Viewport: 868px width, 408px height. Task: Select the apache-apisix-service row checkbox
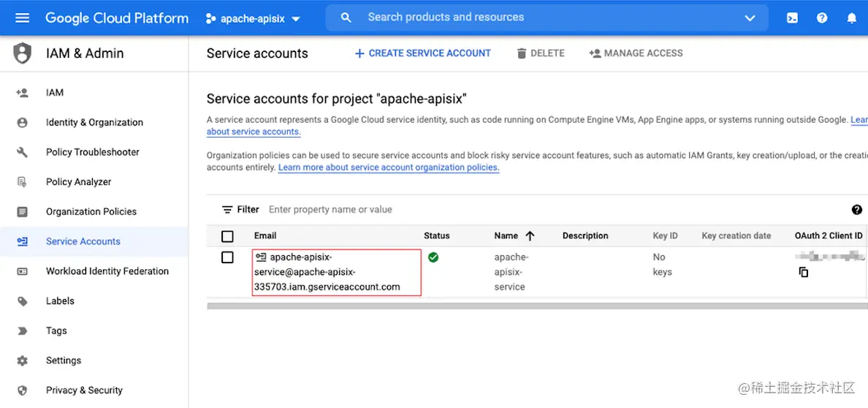click(227, 257)
